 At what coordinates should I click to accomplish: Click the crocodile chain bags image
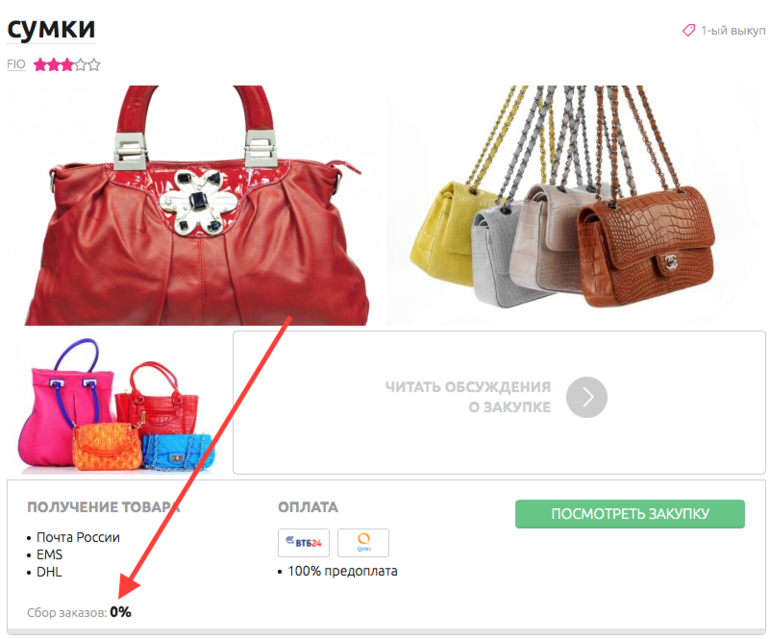click(x=575, y=205)
